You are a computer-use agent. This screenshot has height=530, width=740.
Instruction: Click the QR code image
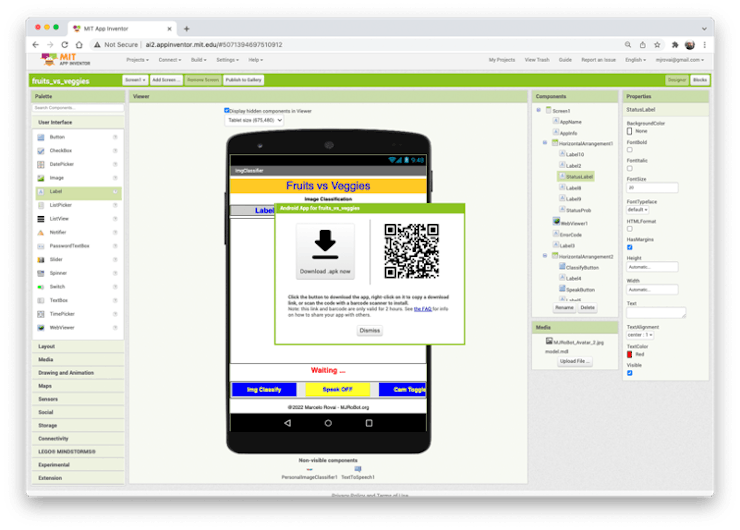click(x=412, y=251)
